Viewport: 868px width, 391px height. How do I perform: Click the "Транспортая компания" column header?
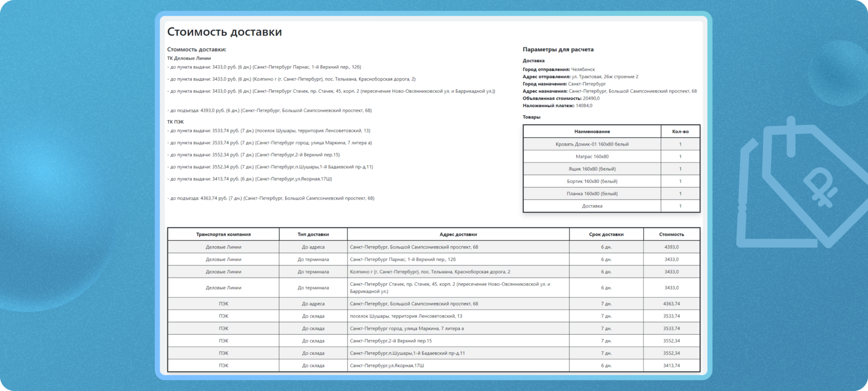[223, 235]
